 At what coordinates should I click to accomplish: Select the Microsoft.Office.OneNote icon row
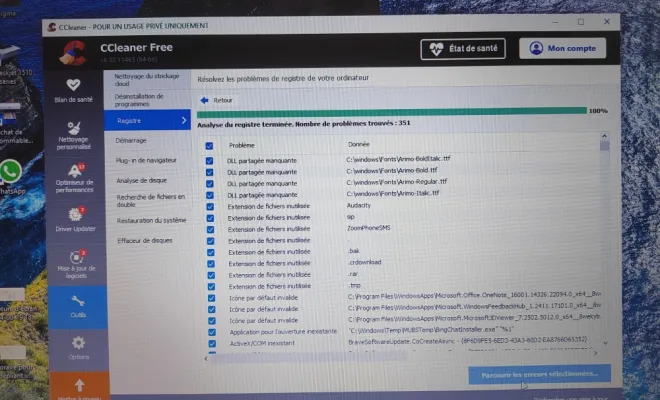click(x=403, y=297)
